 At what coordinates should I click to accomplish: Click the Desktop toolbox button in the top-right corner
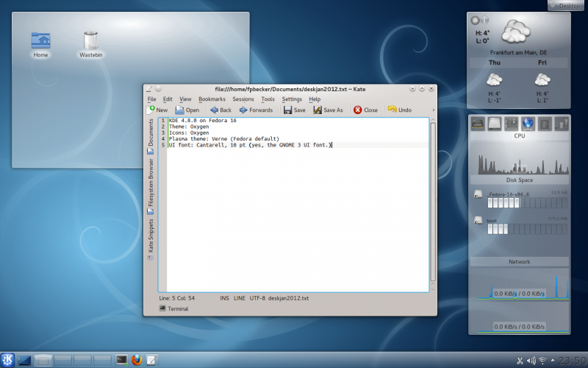click(x=565, y=5)
